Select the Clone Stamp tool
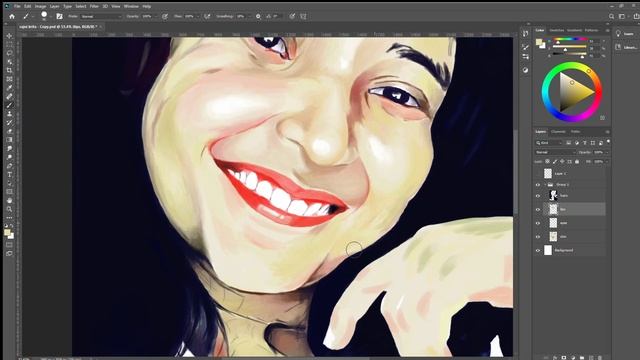Viewport: 640px width, 360px height. click(x=9, y=114)
